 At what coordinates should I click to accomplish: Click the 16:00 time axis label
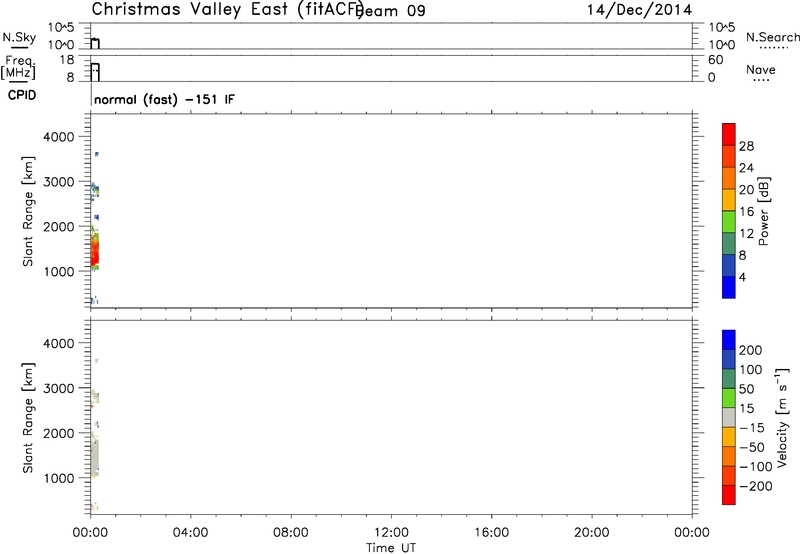(x=491, y=533)
